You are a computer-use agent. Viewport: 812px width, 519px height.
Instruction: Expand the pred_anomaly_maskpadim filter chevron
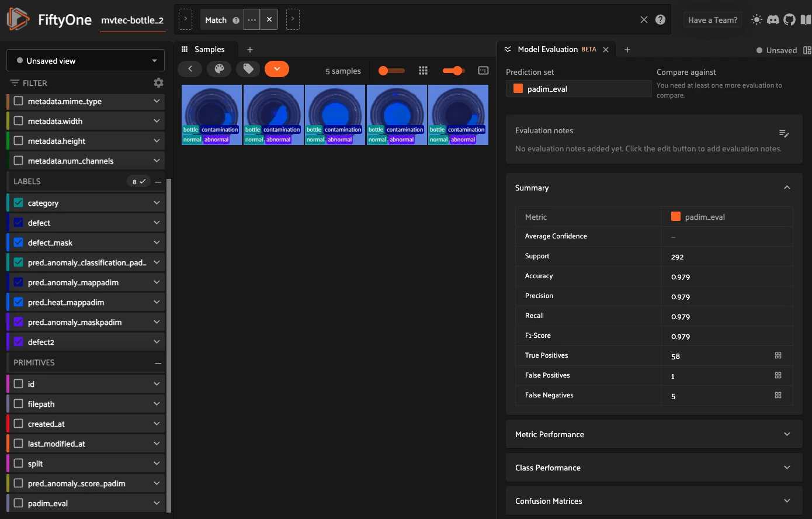click(x=157, y=322)
